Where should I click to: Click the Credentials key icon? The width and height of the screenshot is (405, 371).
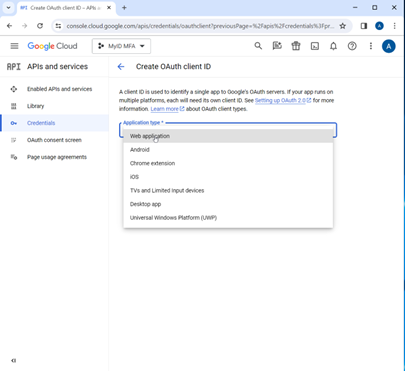14,123
